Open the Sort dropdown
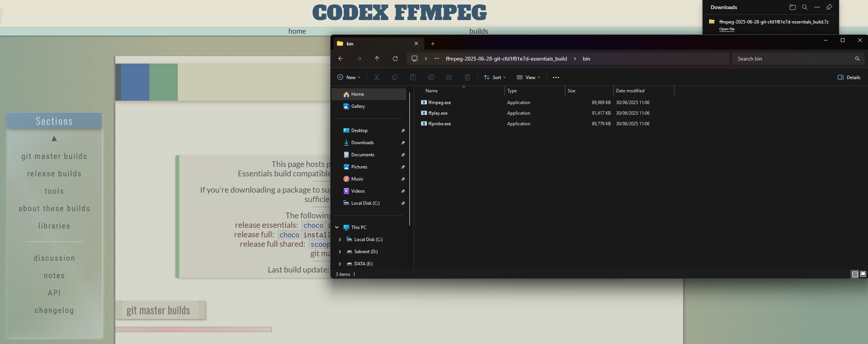This screenshot has width=868, height=344. point(495,77)
